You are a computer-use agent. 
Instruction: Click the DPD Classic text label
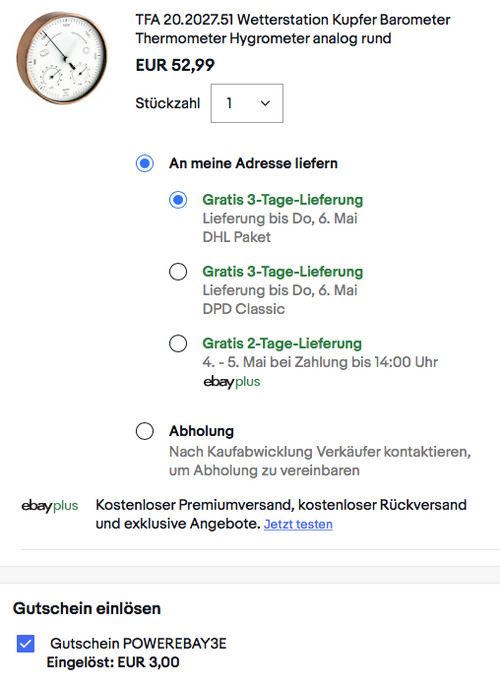coord(243,309)
